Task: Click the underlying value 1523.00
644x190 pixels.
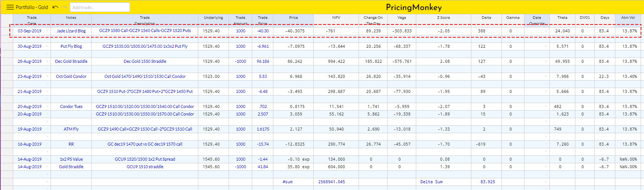Action: click(211, 76)
